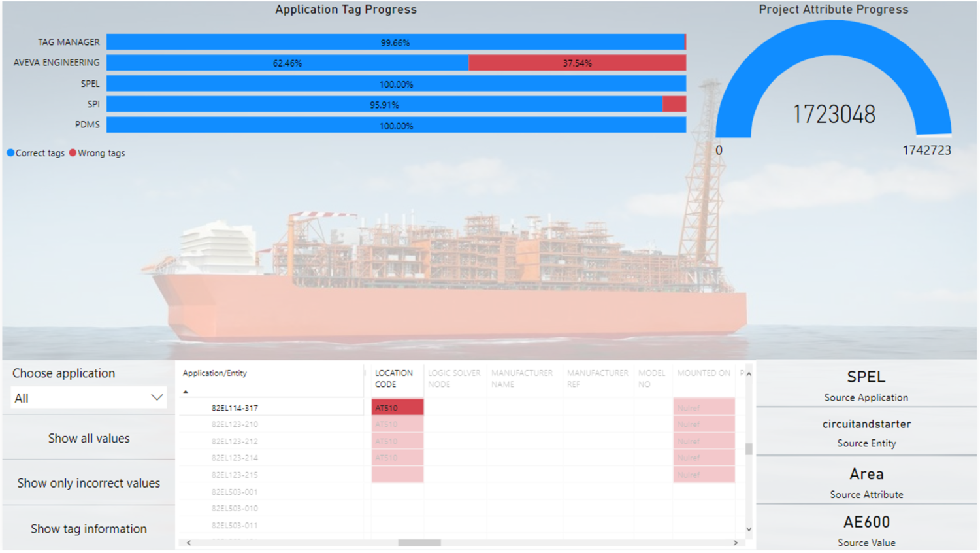
Task: Select the highlighted AT510 location code cell
Action: coord(397,408)
